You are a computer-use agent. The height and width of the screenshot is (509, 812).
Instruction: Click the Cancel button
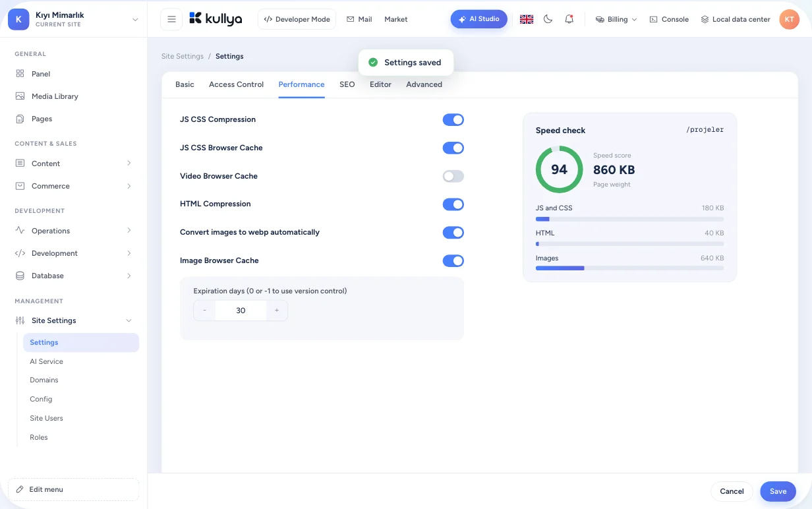pos(732,491)
